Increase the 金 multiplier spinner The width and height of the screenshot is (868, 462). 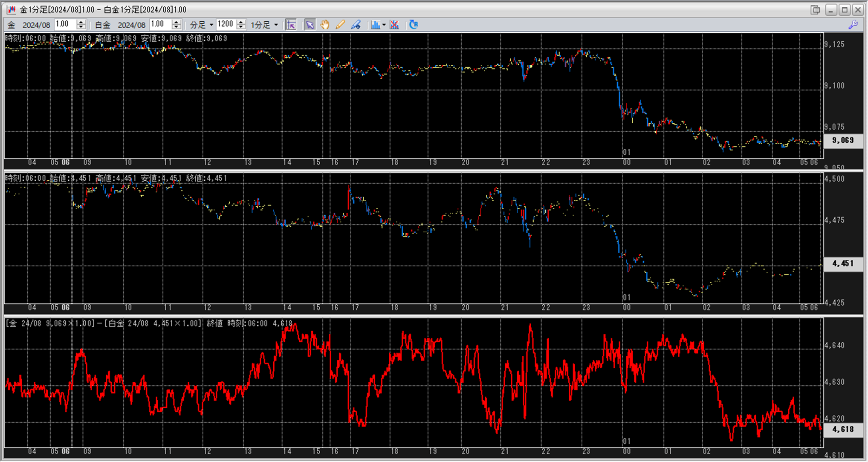tap(81, 22)
